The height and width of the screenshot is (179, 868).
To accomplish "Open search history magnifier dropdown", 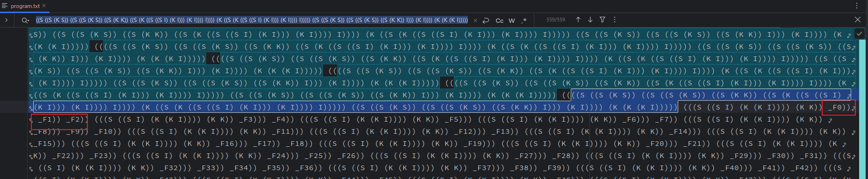I will (x=25, y=20).
